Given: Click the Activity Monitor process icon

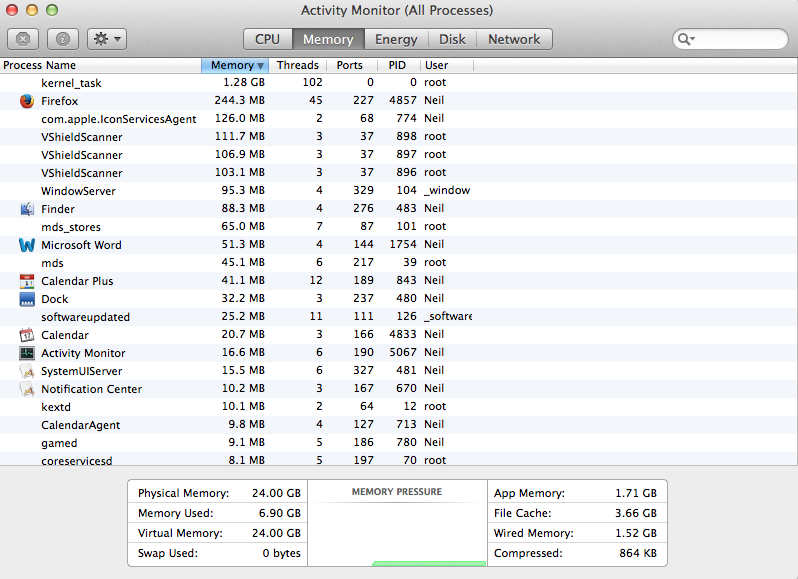Looking at the screenshot, I should point(27,353).
